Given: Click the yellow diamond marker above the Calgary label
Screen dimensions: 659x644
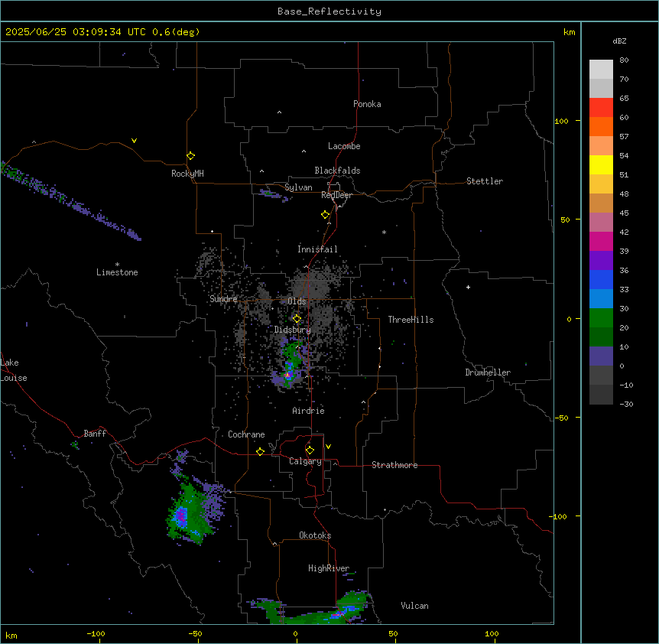Looking at the screenshot, I should (x=310, y=450).
